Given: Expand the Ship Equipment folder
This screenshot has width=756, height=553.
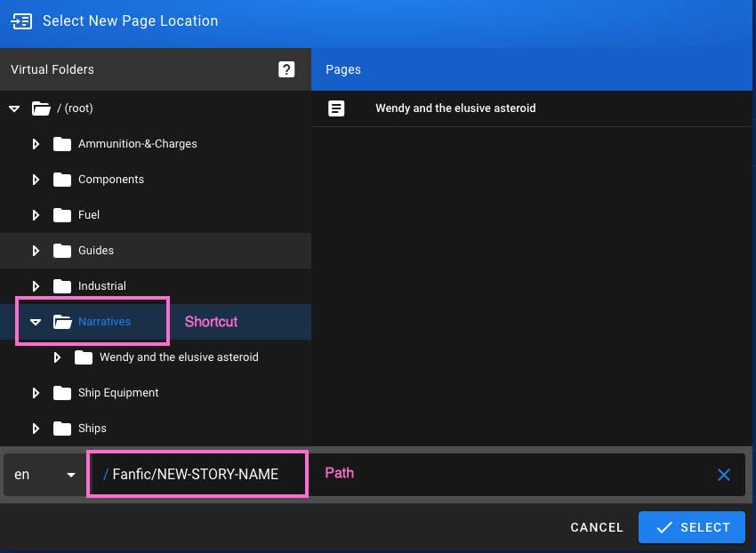Looking at the screenshot, I should pos(36,393).
